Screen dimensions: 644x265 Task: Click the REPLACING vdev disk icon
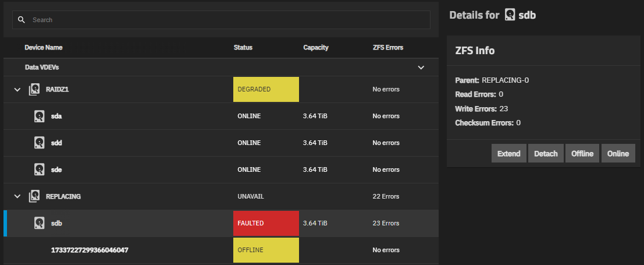[34, 196]
